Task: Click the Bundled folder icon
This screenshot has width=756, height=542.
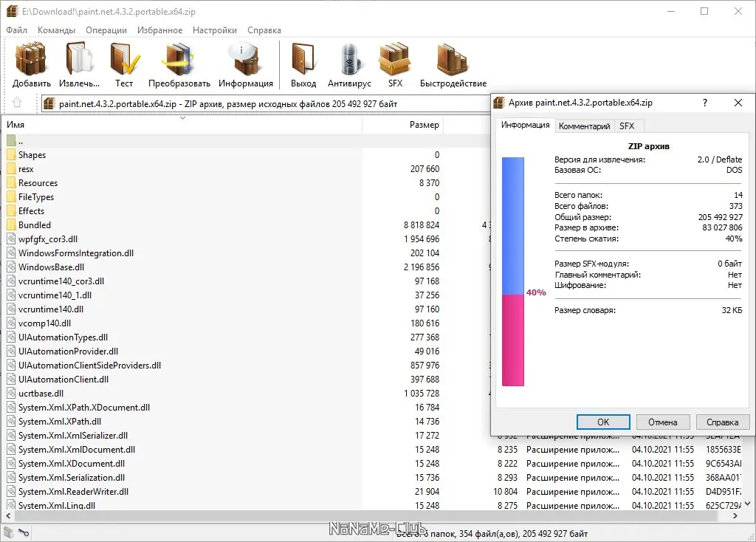Action: coord(12,224)
